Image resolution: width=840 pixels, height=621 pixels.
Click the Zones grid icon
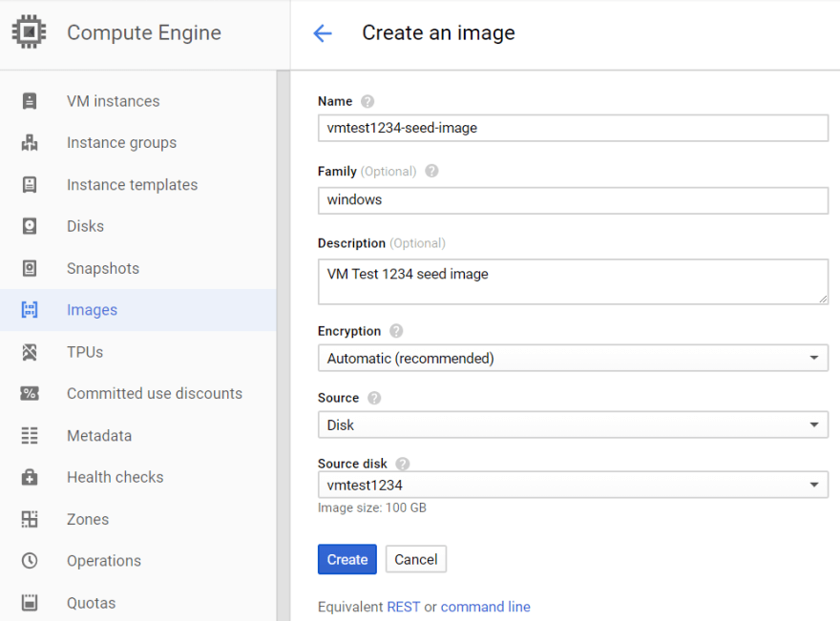pos(30,519)
